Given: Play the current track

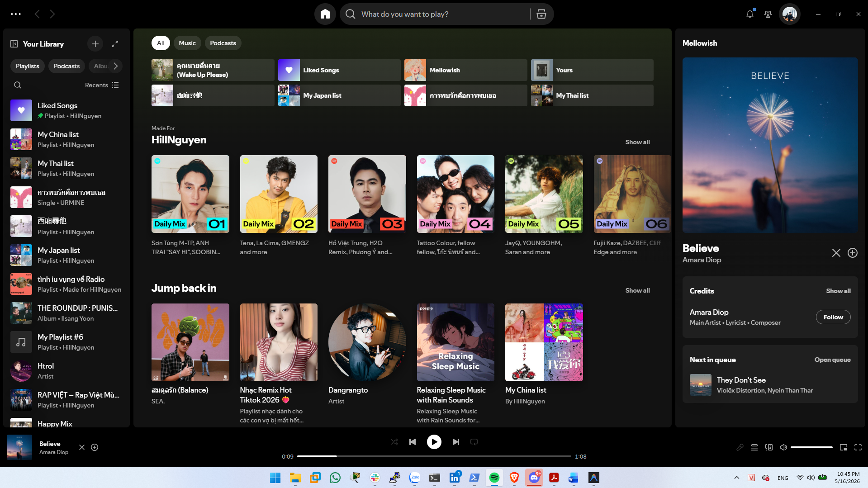Looking at the screenshot, I should [x=434, y=442].
